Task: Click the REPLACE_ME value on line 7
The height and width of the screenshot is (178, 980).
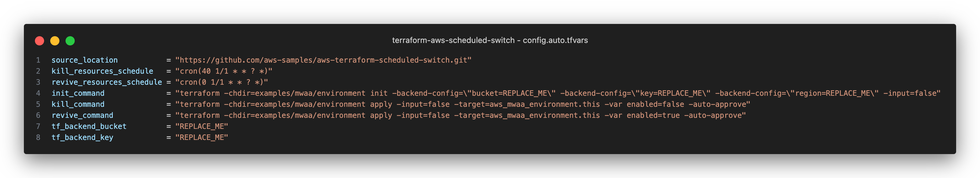Action: click(202, 126)
